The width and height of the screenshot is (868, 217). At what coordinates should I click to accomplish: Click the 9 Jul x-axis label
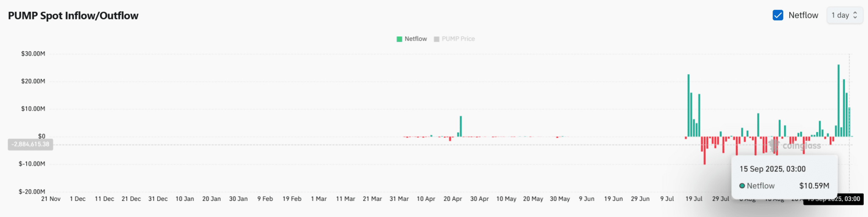coord(667,199)
